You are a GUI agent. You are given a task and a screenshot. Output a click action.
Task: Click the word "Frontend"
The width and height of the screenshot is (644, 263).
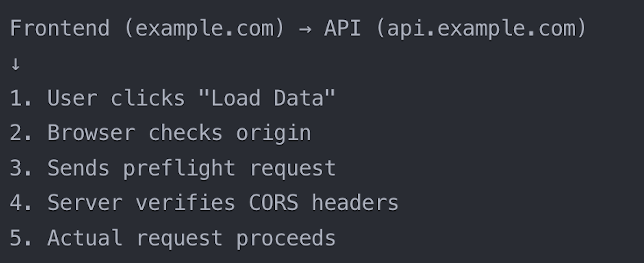(x=60, y=28)
